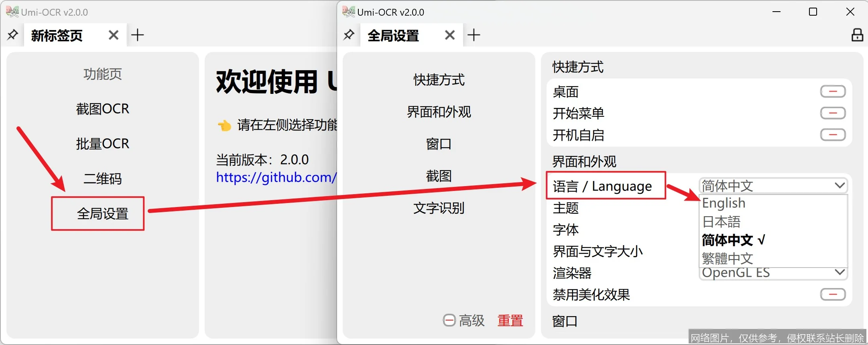Choose English from language list
This screenshot has height=345, width=868.
point(773,203)
